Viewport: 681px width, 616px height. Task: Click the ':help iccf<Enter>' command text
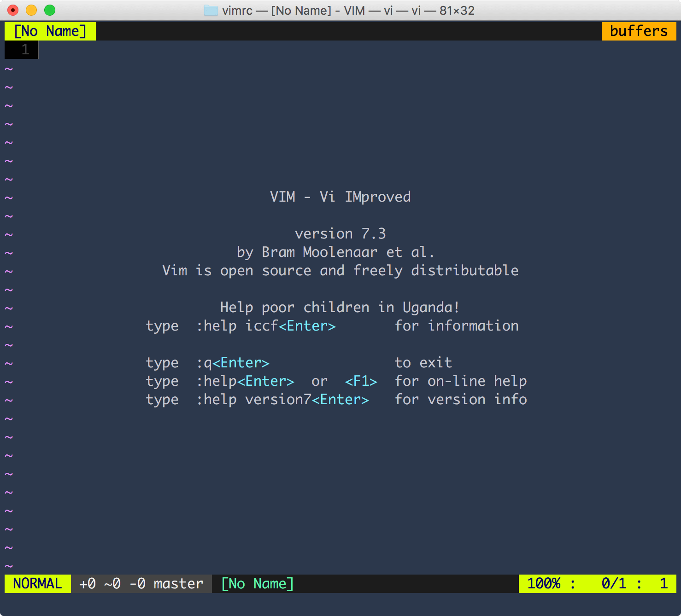click(x=266, y=326)
